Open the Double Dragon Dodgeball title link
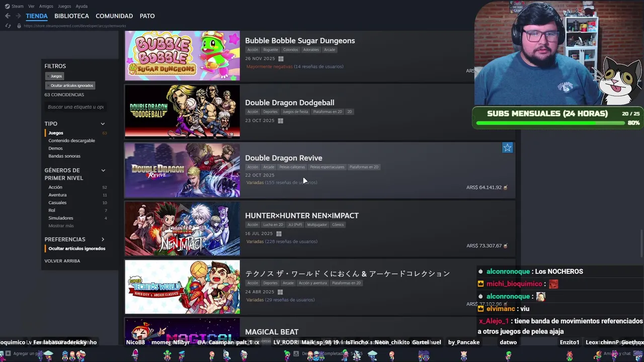 pyautogui.click(x=289, y=103)
